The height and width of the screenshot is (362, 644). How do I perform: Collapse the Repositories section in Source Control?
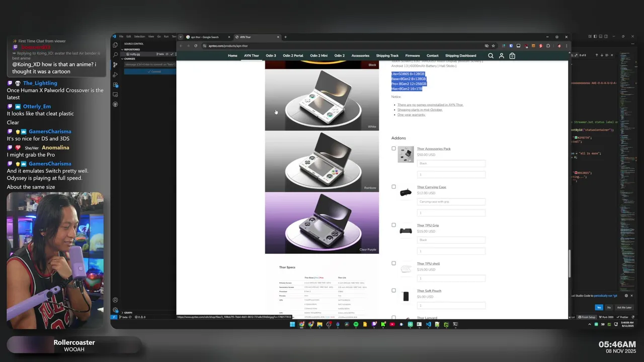pos(132,49)
